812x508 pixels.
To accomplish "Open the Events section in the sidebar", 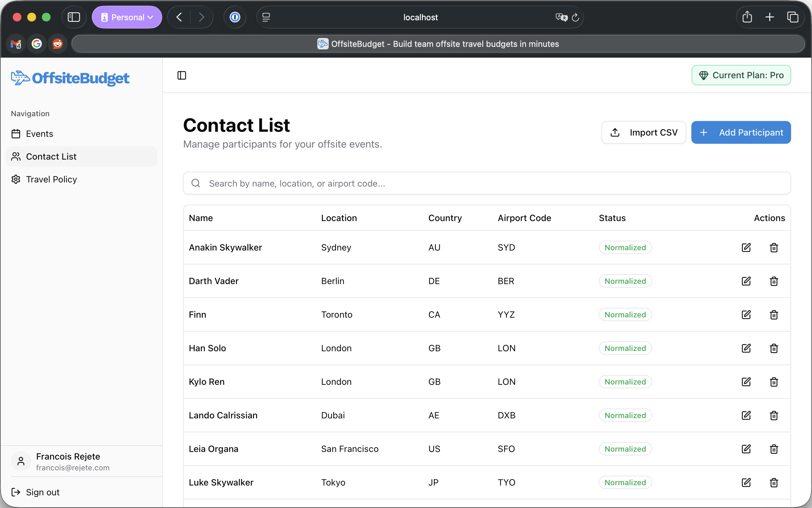I will coord(39,133).
